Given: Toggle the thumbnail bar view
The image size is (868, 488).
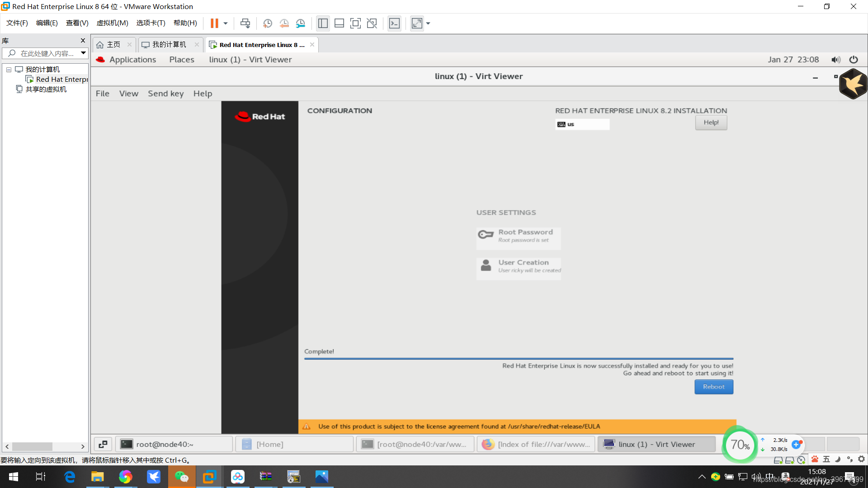Looking at the screenshot, I should [339, 23].
